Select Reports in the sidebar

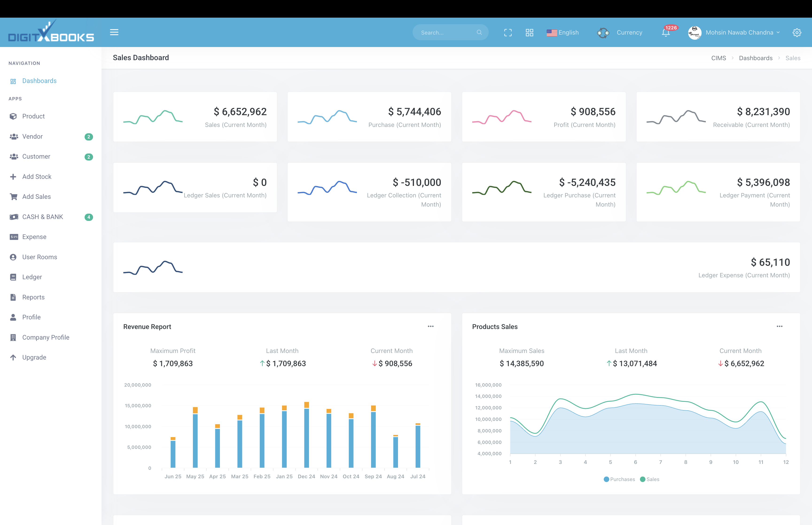tap(33, 297)
